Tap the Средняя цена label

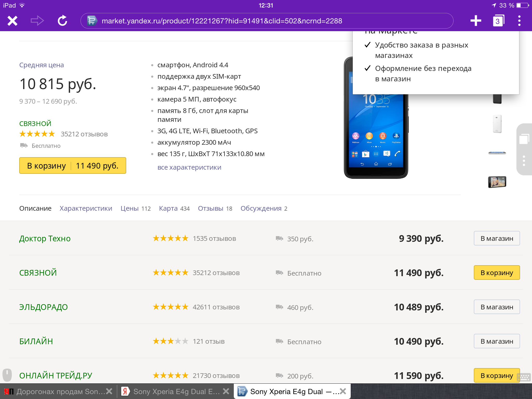(x=42, y=65)
